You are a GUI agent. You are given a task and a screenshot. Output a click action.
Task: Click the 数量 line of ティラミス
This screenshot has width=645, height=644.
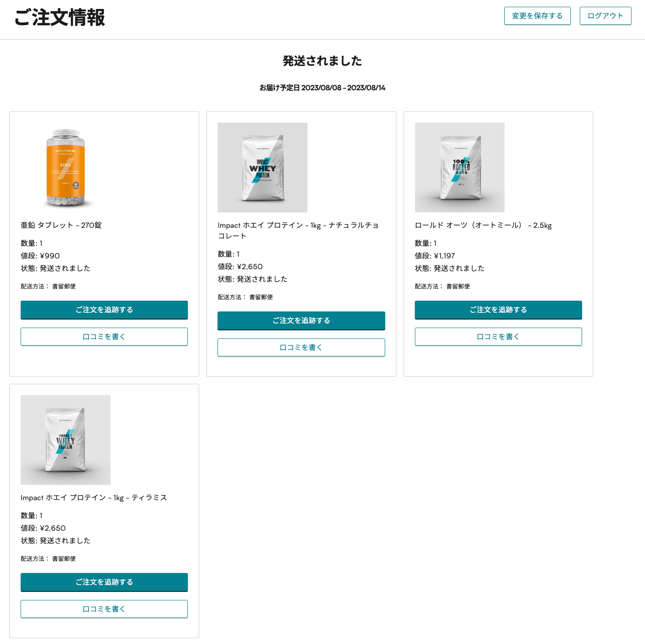[31, 515]
